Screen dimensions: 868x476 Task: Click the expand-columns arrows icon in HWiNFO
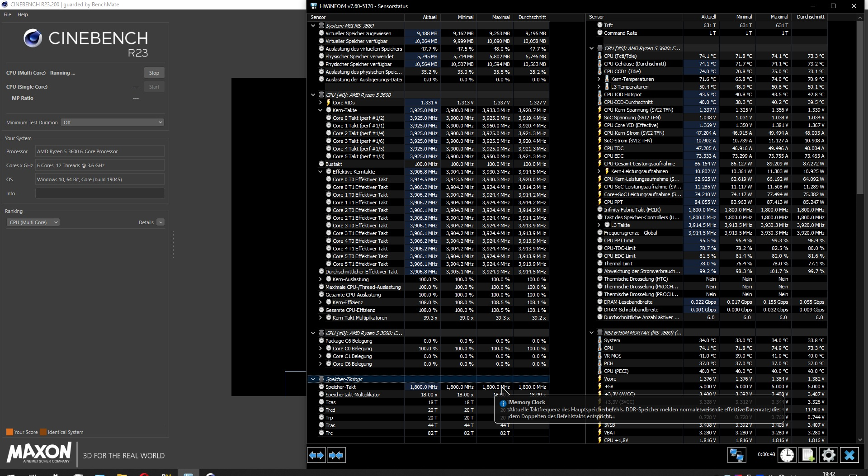pos(316,455)
